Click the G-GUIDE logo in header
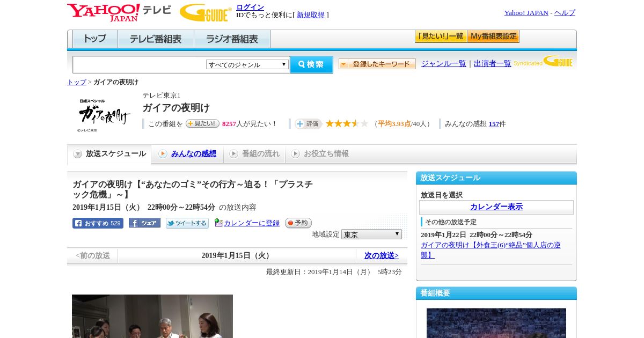The width and height of the screenshot is (644, 338). pyautogui.click(x=206, y=12)
